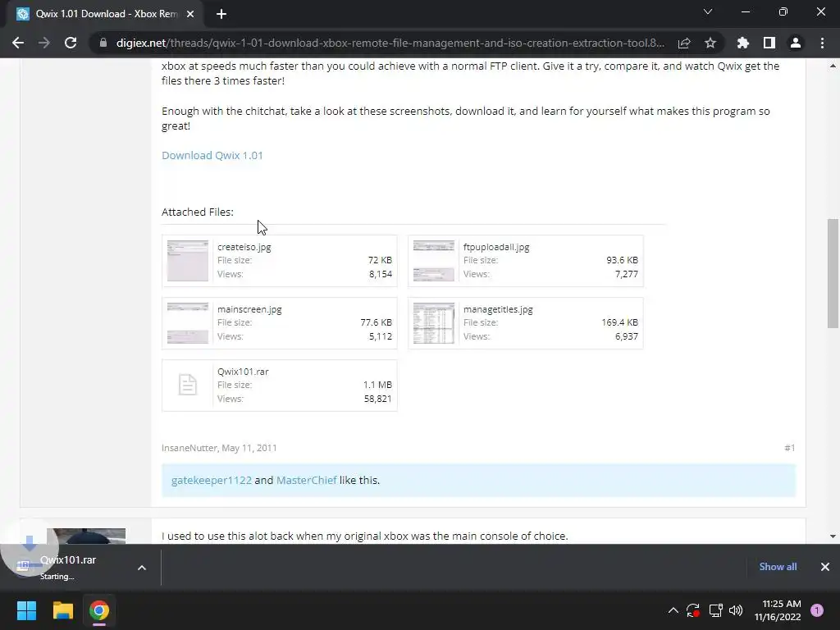The image size is (840, 630).
Task: Click the page vertical scrollbar thumb
Action: click(x=833, y=273)
